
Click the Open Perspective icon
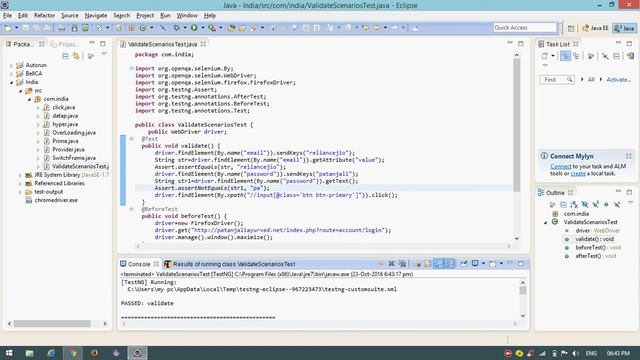(571, 28)
